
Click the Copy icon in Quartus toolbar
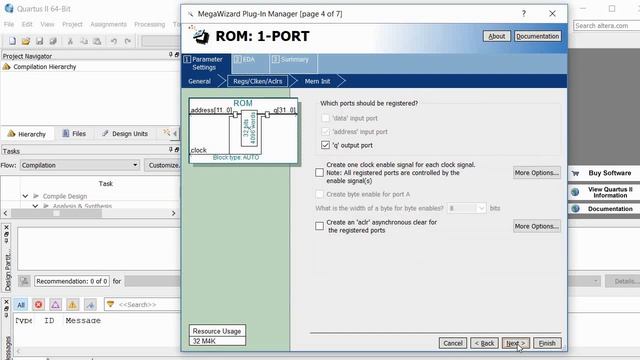(84, 41)
